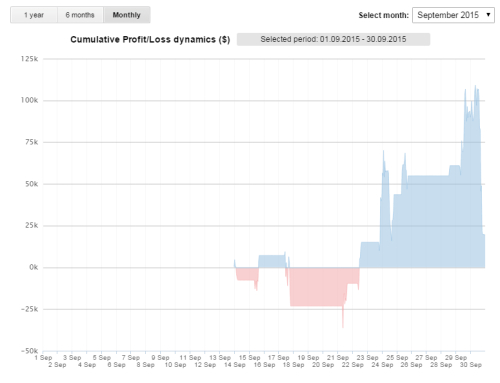Click the small blue plateau near 16 Sep

click(x=272, y=261)
